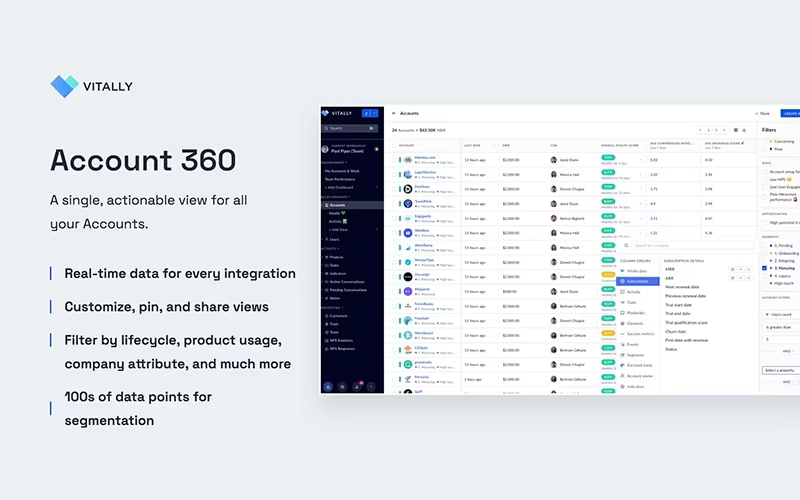The image size is (800, 500).
Task: Open the Team report
Action: [332, 332]
